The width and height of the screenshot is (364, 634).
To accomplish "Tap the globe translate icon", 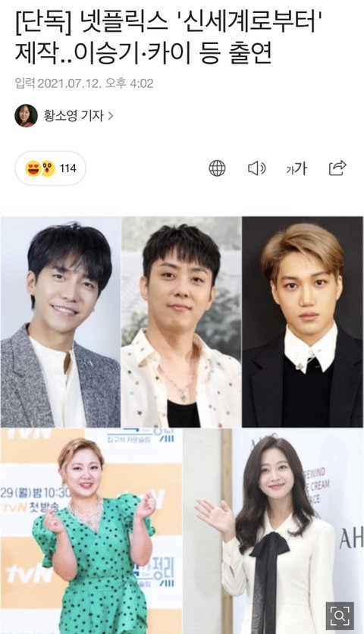I will click(x=217, y=168).
